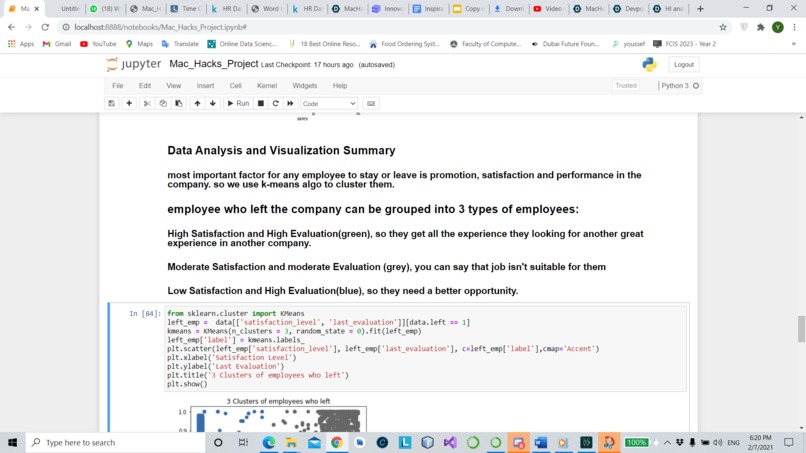The height and width of the screenshot is (453, 806).
Task: Open Windows Start menu
Action: pos(12,442)
